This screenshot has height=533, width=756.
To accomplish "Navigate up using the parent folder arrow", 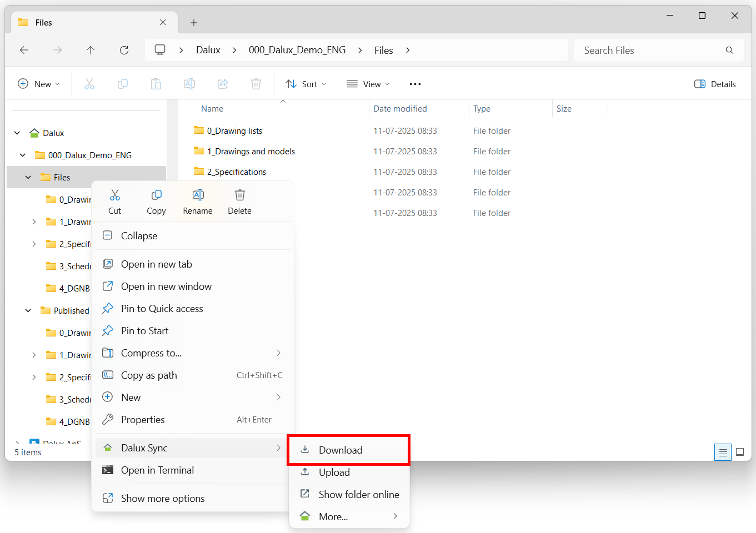I will tap(91, 50).
